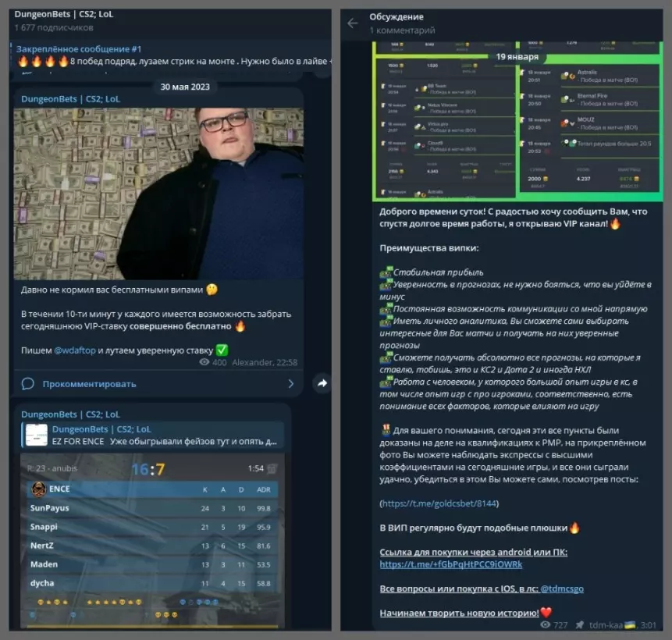Open the VIP purchase link t.me/+fGbPqHtPCC9iOWRk

tap(451, 564)
